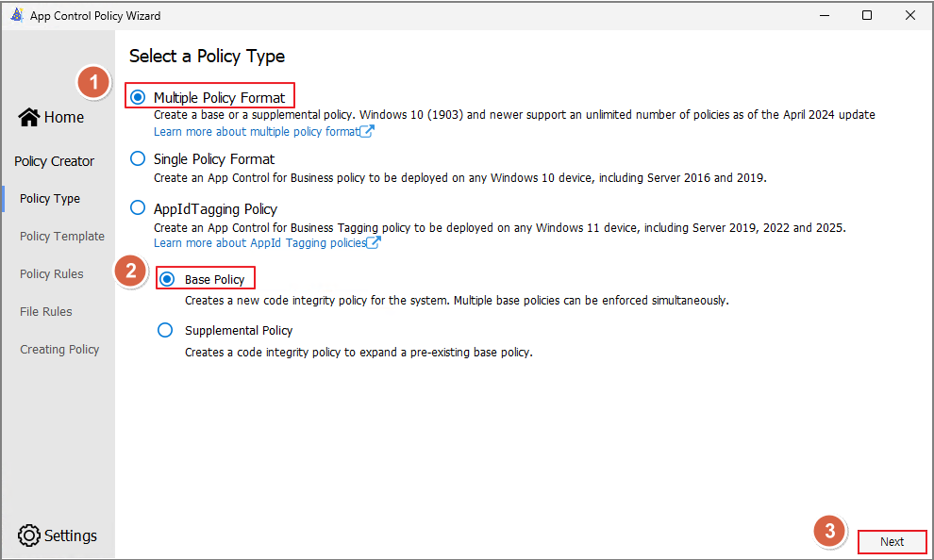Viewport: 934px width, 560px height.
Task: Click the Select a Policy Type heading
Action: [x=208, y=57]
